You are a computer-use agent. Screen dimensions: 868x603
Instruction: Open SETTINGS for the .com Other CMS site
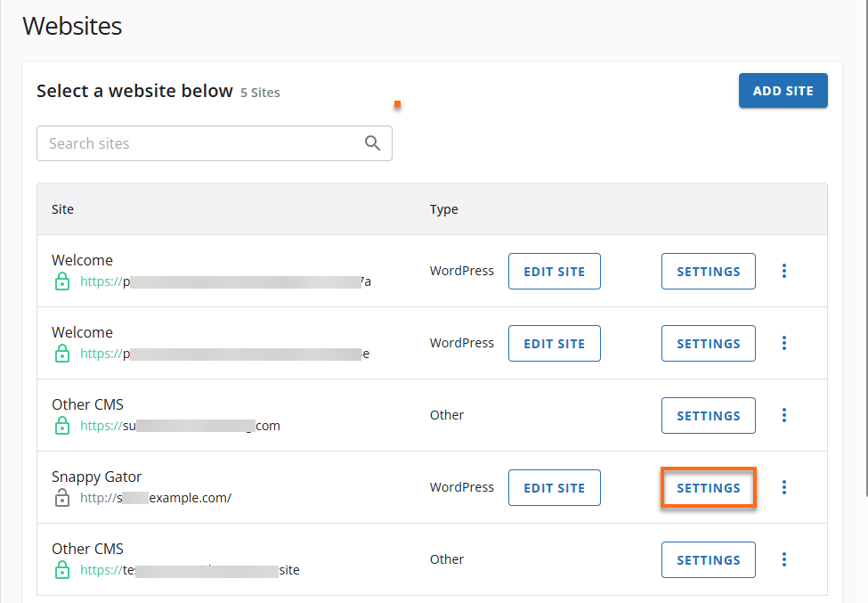pos(708,415)
